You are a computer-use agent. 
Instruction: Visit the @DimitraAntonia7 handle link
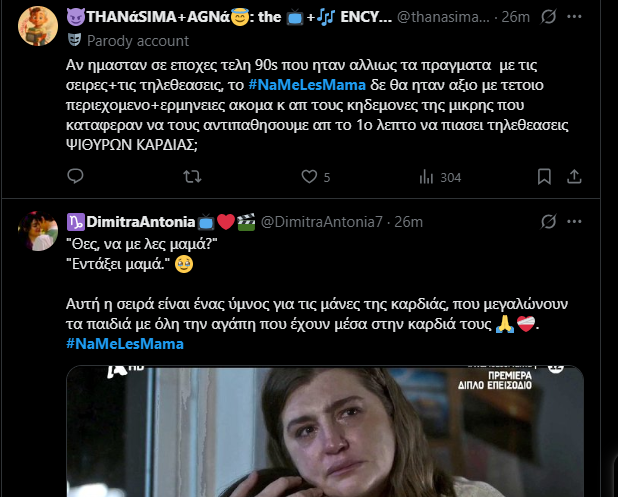(x=327, y=221)
